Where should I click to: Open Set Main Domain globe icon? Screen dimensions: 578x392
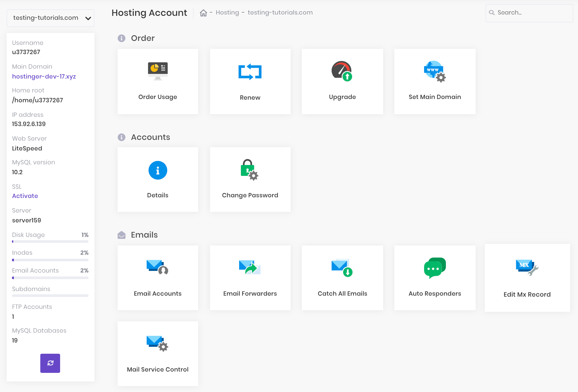(435, 71)
